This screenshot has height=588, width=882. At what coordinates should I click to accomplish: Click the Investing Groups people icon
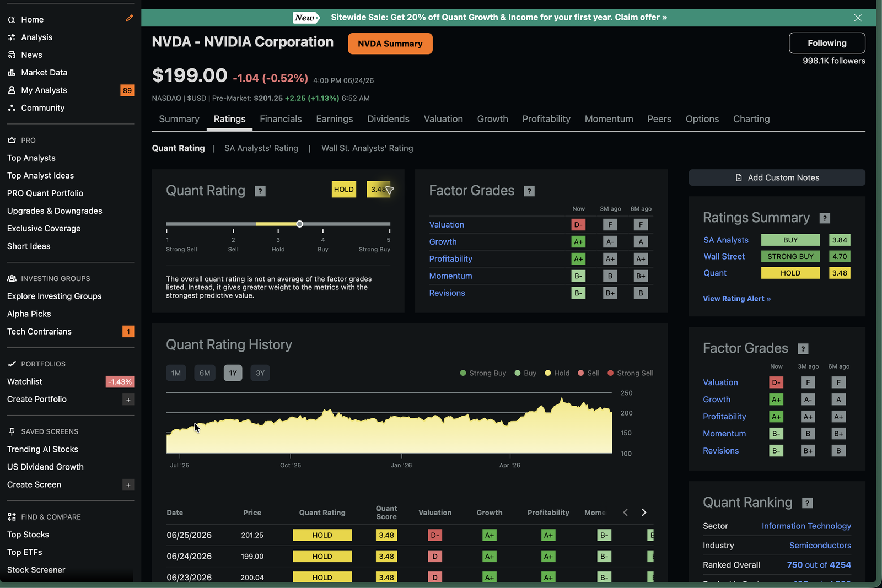click(12, 278)
